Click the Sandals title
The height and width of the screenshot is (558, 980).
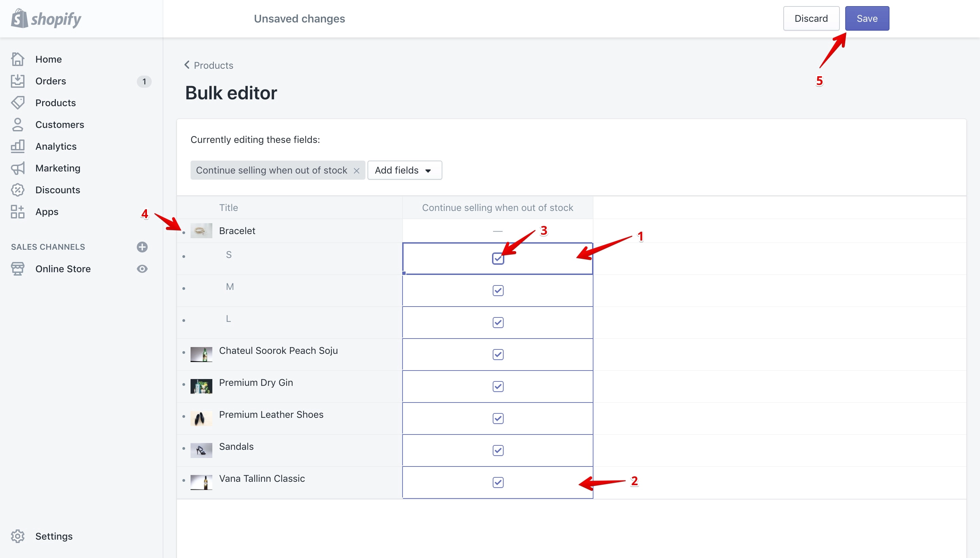click(x=236, y=446)
